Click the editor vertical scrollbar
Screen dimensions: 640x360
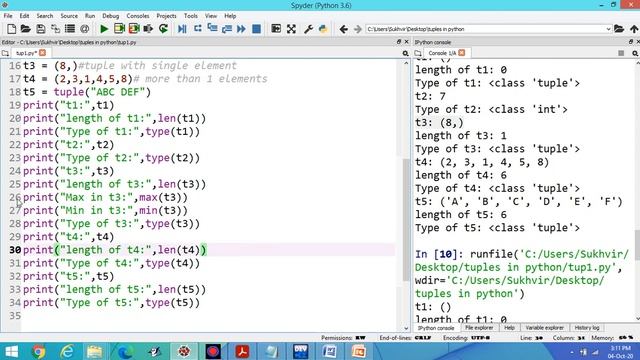pyautogui.click(x=406, y=220)
